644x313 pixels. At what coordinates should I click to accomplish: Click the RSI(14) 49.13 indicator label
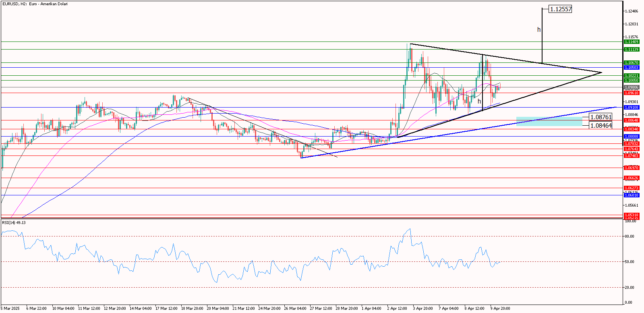click(14, 223)
